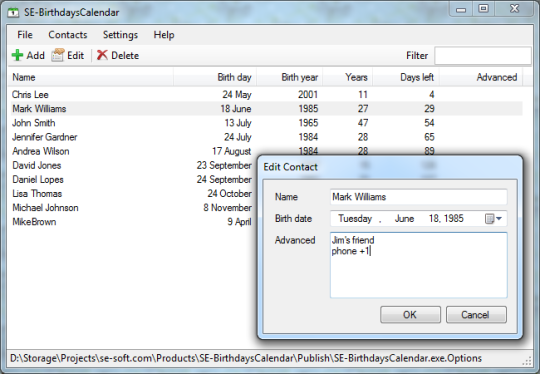Click the year 1985 in Birth date

(x=454, y=219)
